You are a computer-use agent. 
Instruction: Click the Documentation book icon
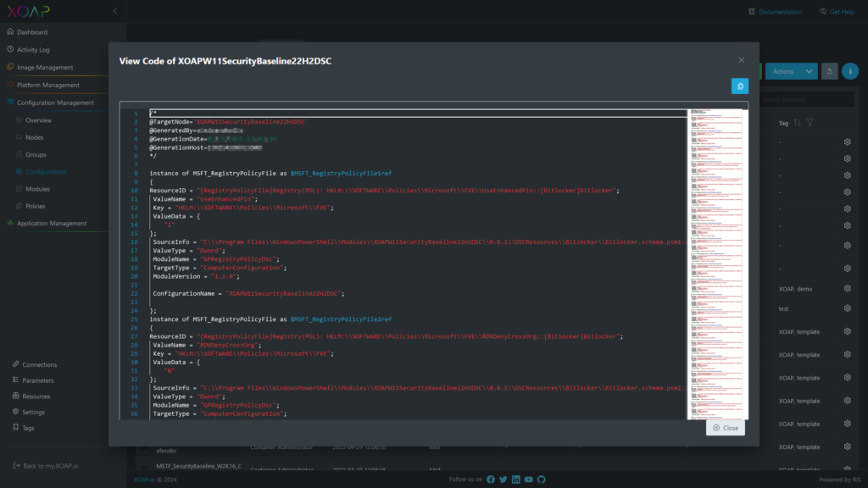(x=752, y=12)
